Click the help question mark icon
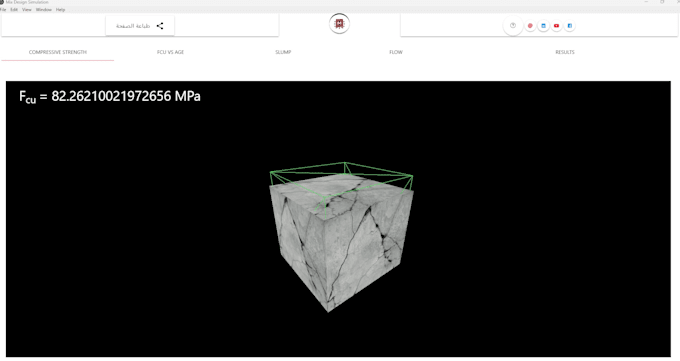This screenshot has height=361, width=680. [513, 26]
